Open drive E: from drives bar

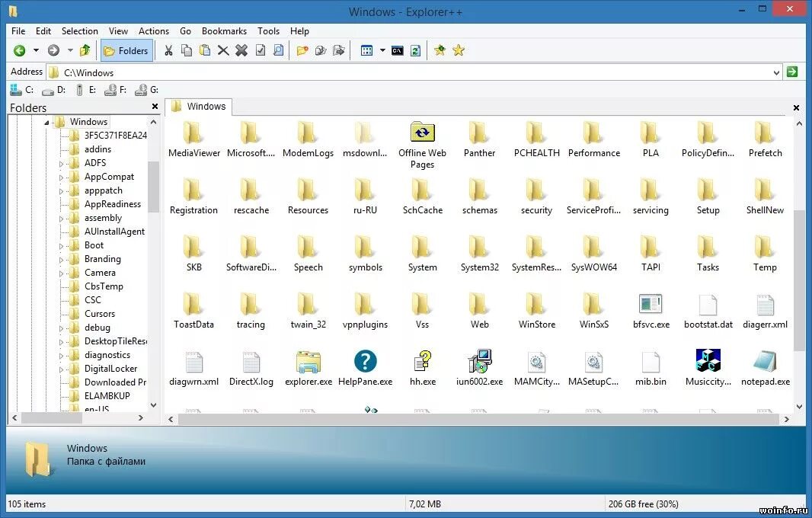[85, 90]
